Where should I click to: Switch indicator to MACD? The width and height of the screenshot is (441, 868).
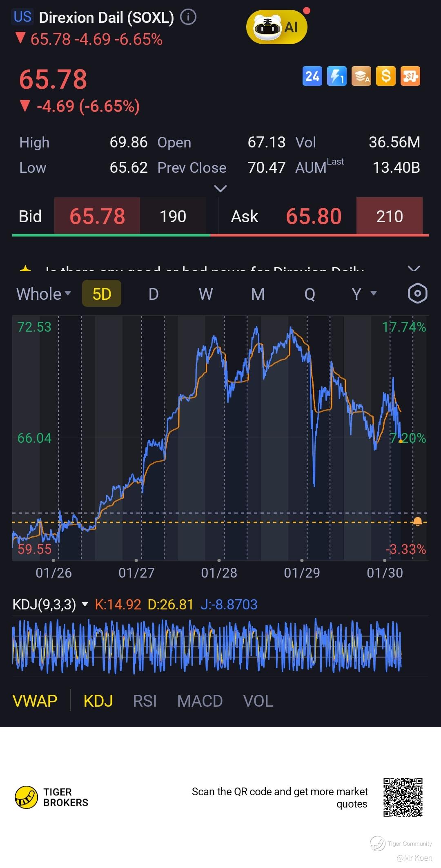pos(200,701)
